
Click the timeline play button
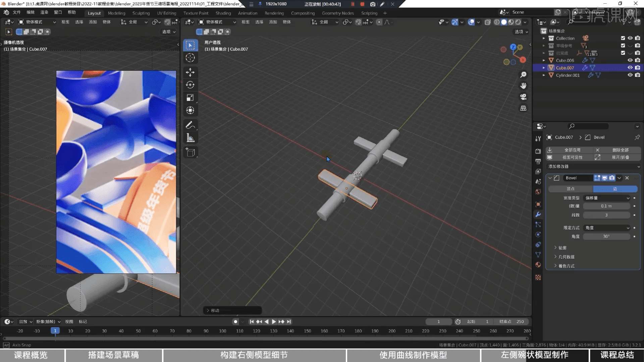(274, 322)
